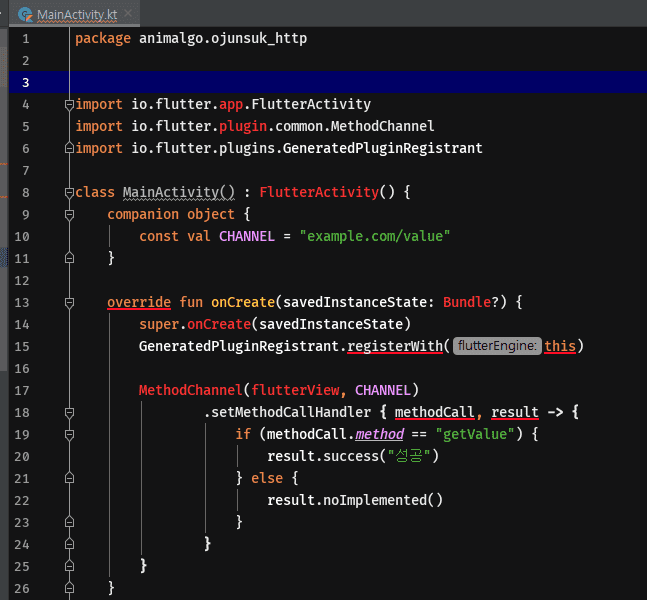Fold the MainActivity class at line 8
Image resolution: width=647 pixels, height=600 pixels.
pos(69,192)
